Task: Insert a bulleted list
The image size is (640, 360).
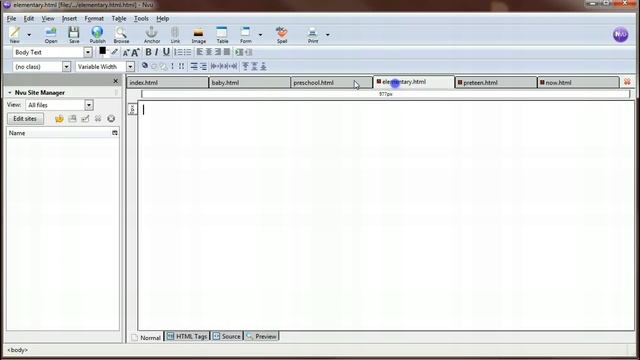Action: click(x=187, y=52)
